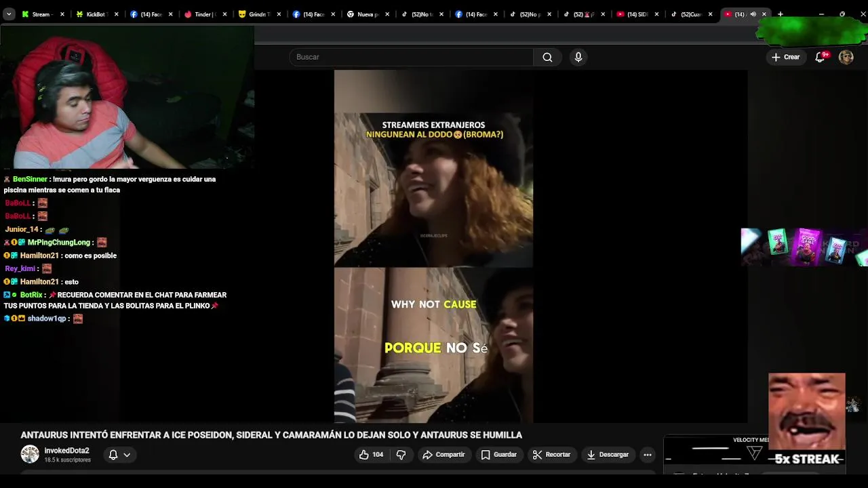The width and height of the screenshot is (868, 488).
Task: Click BotRix username in chat
Action: [x=31, y=296]
